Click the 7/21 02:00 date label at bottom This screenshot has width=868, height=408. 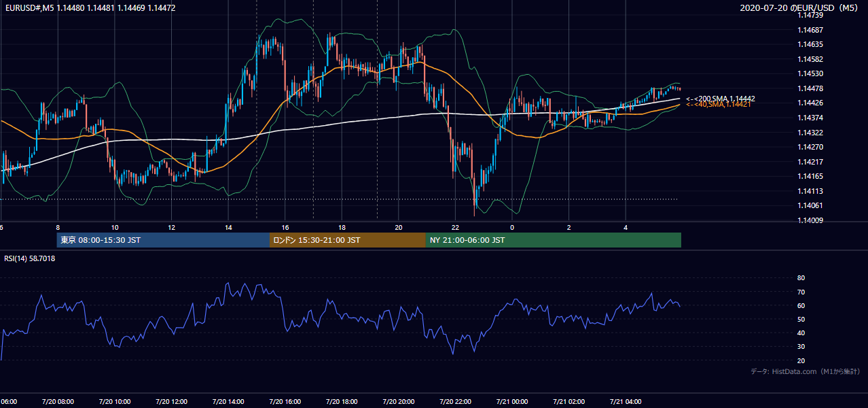[x=568, y=402]
